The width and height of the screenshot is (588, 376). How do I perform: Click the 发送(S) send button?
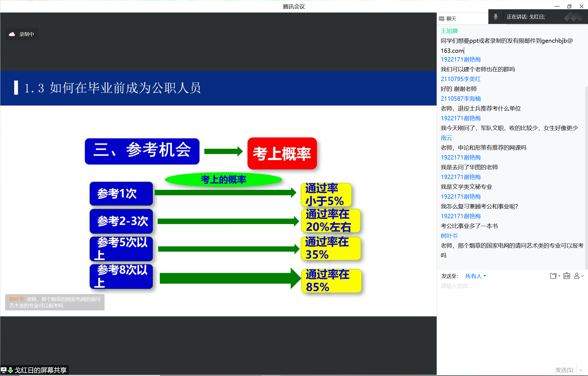[564, 370]
